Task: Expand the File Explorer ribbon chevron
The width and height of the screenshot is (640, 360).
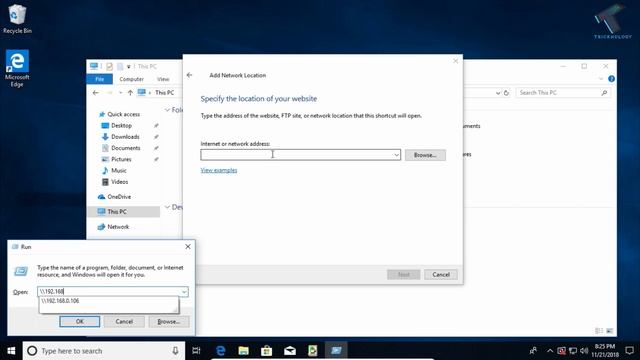Action: 601,79
